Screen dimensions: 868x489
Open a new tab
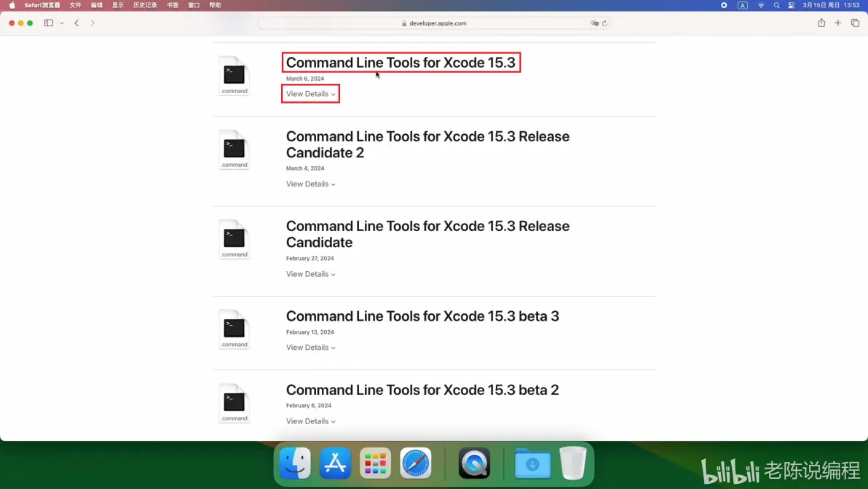click(x=838, y=23)
